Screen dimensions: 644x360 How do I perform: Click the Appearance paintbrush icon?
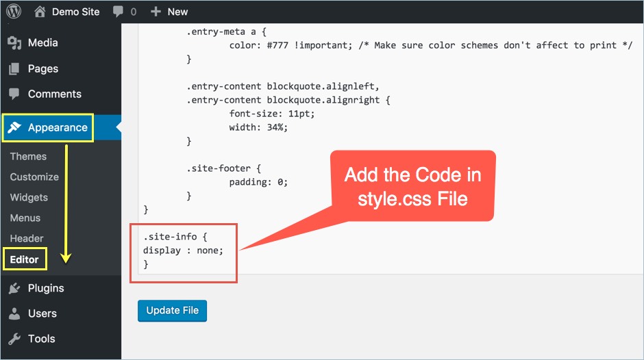14,127
